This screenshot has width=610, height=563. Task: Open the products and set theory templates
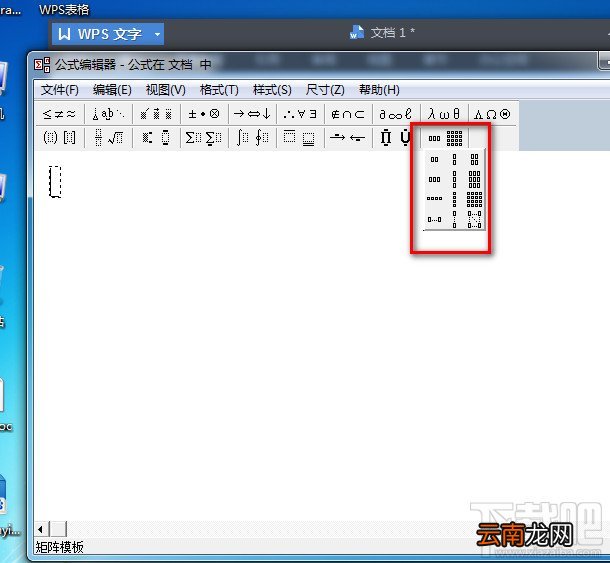396,137
